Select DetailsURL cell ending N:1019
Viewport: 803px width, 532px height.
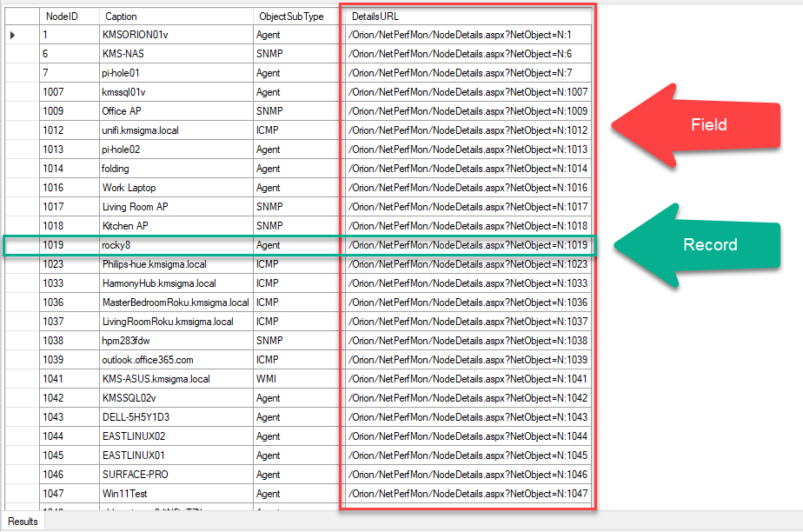coord(468,245)
